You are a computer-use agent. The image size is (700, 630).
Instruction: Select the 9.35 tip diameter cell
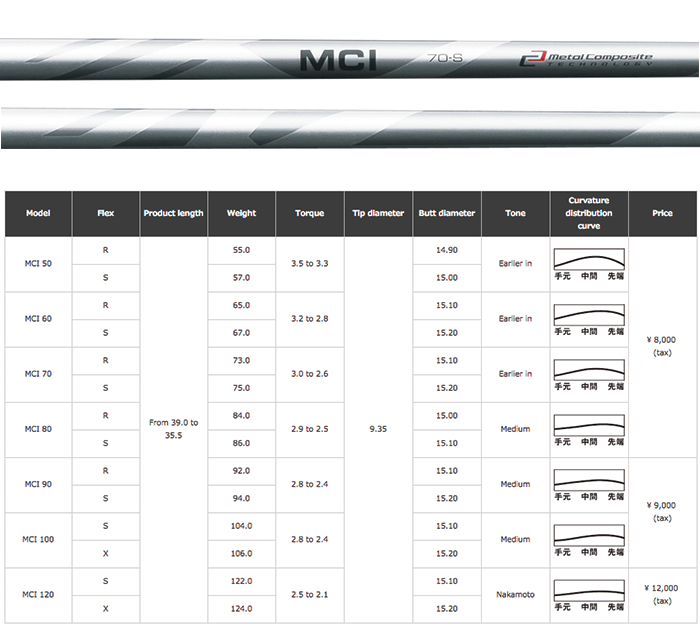click(x=378, y=429)
